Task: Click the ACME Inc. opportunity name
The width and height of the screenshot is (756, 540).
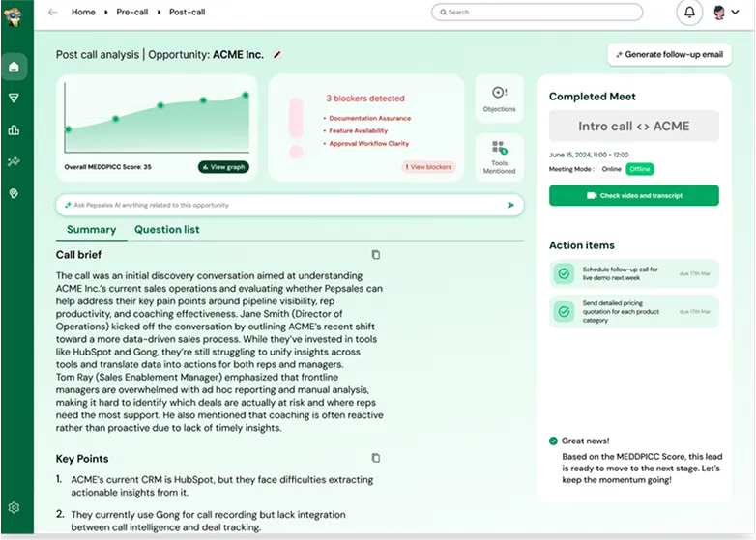Action: (238, 55)
